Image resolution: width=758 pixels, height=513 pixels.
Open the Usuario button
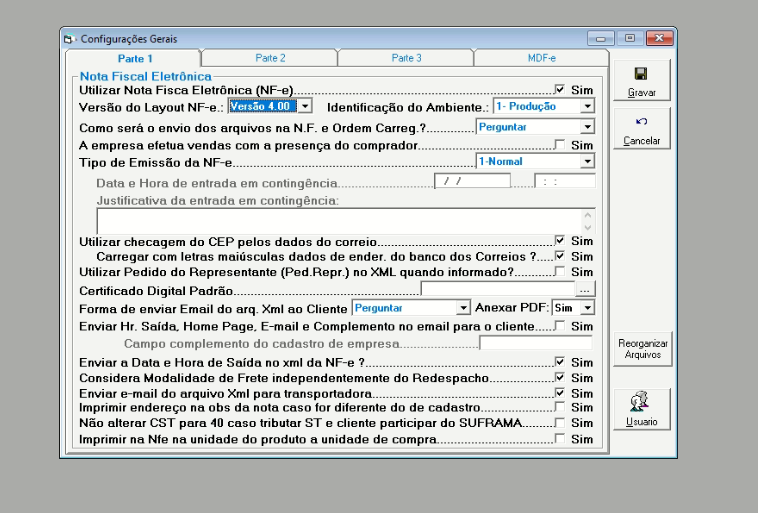pyautogui.click(x=641, y=409)
